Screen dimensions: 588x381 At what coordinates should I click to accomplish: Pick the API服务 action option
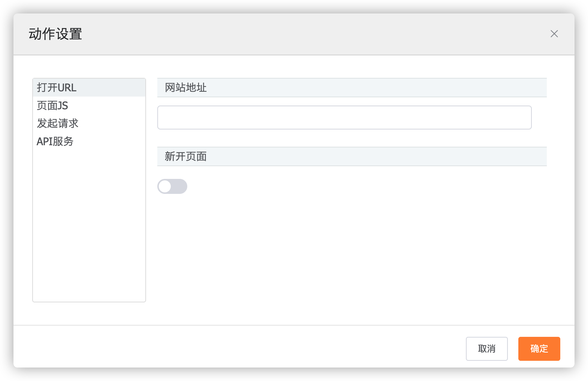[x=55, y=141]
